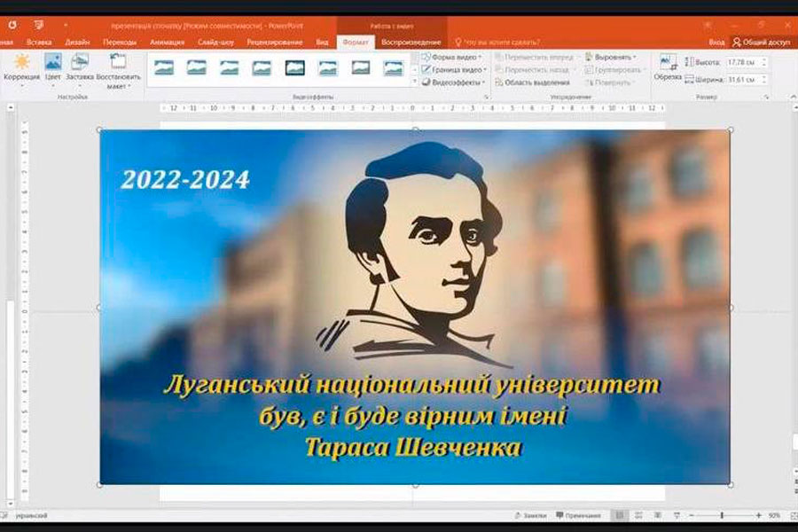Select the Формат (Format) tab
The width and height of the screenshot is (798, 532).
click(356, 43)
